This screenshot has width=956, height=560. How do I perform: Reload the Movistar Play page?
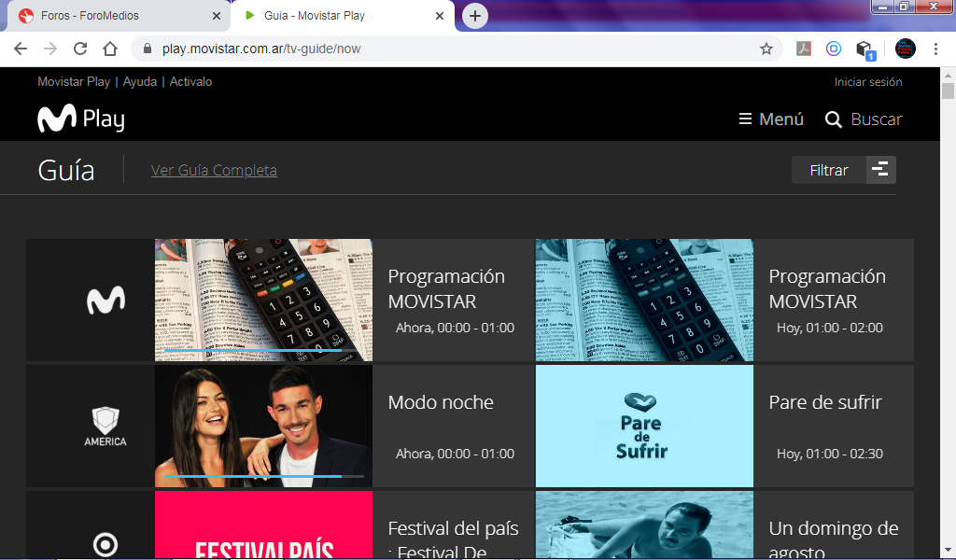[x=80, y=49]
